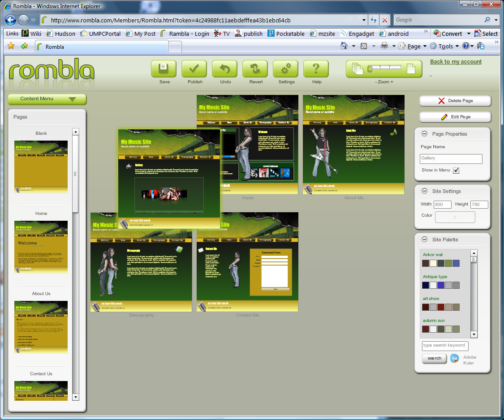Open the Settings panel
This screenshot has width=504, height=420.
click(x=285, y=69)
